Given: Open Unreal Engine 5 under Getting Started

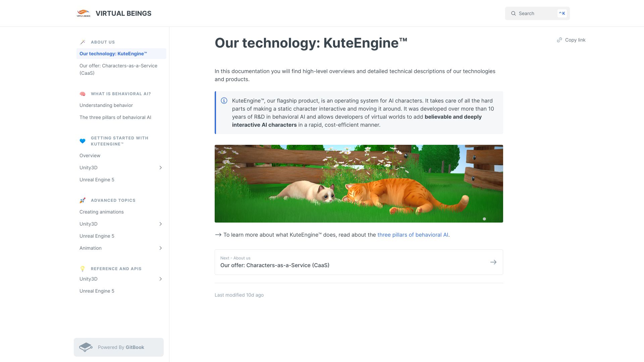Looking at the screenshot, I should point(121,180).
